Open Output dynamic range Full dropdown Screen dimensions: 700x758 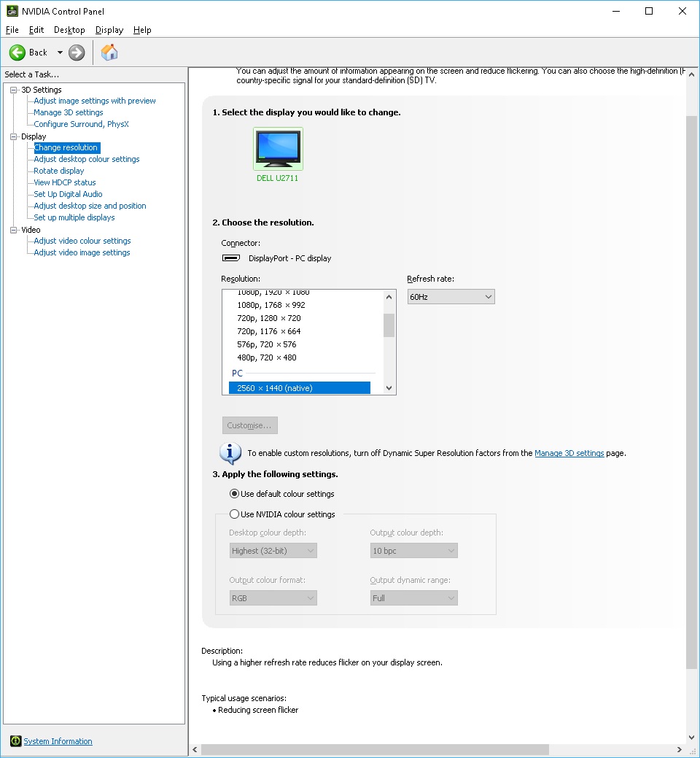coord(413,598)
